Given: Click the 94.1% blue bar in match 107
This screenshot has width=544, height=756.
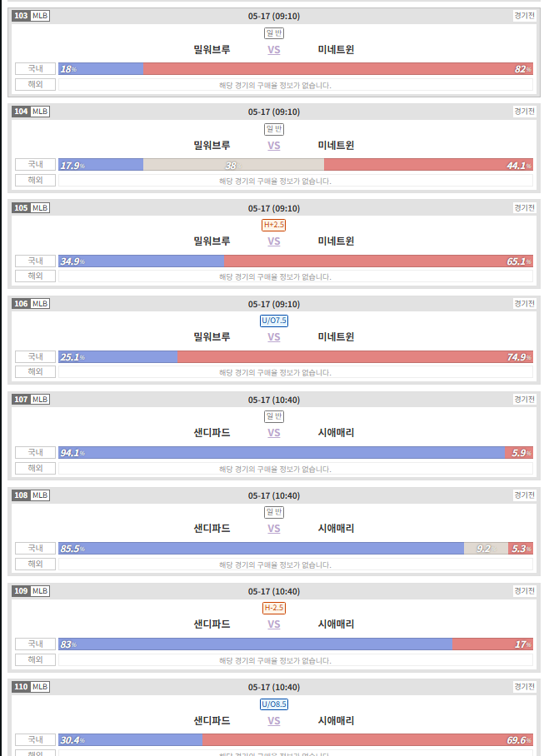Looking at the screenshot, I should [282, 453].
